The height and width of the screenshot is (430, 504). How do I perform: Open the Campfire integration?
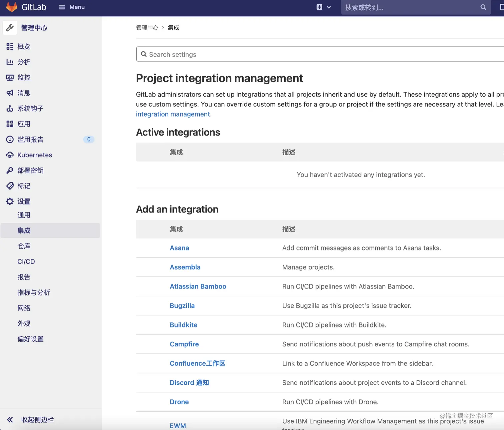point(184,344)
